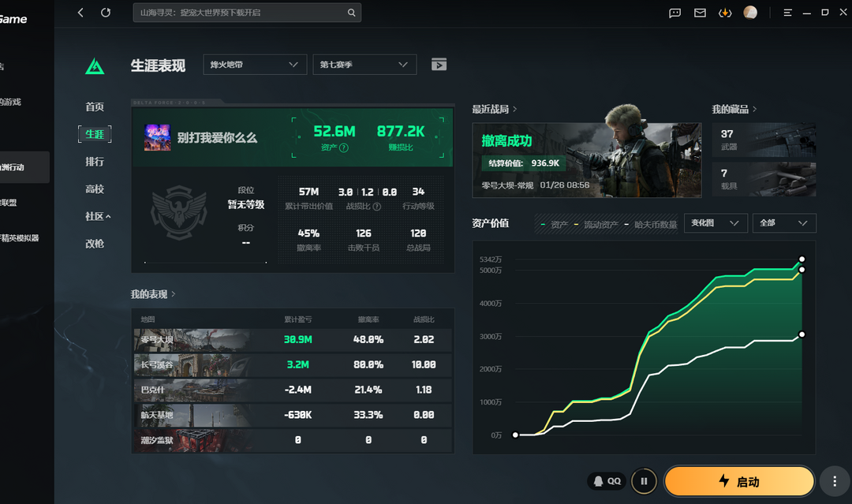Expand the 变化图 chart type dropdown
The height and width of the screenshot is (504, 852).
716,223
